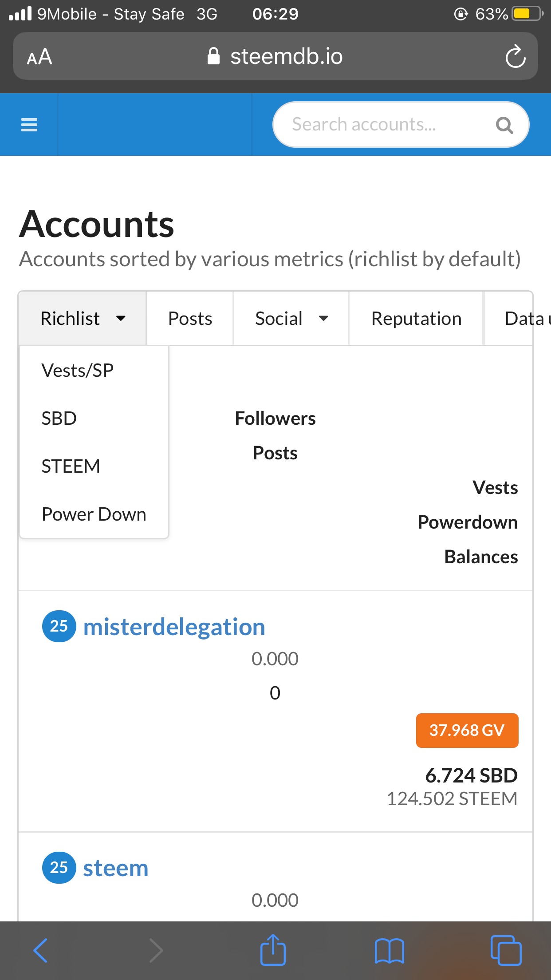Image resolution: width=551 pixels, height=980 pixels.
Task: Tap the steemdb.io address bar
Action: pyautogui.click(x=275, y=56)
